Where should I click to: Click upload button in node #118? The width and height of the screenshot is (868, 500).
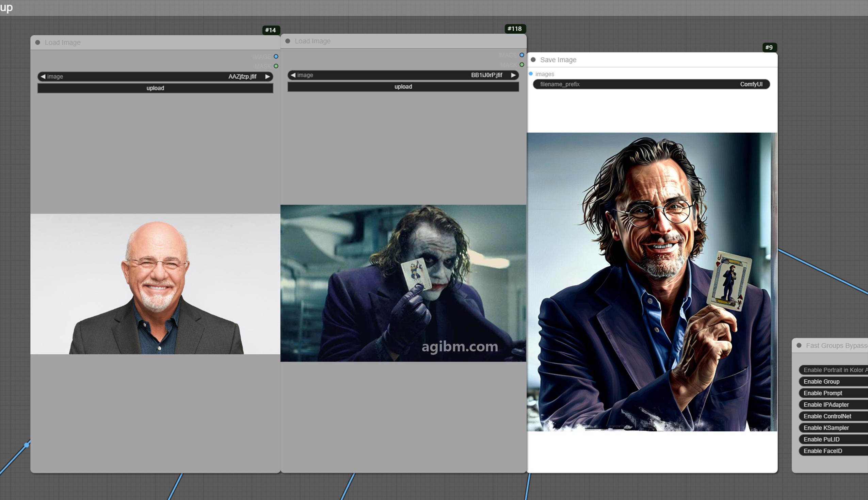click(403, 87)
